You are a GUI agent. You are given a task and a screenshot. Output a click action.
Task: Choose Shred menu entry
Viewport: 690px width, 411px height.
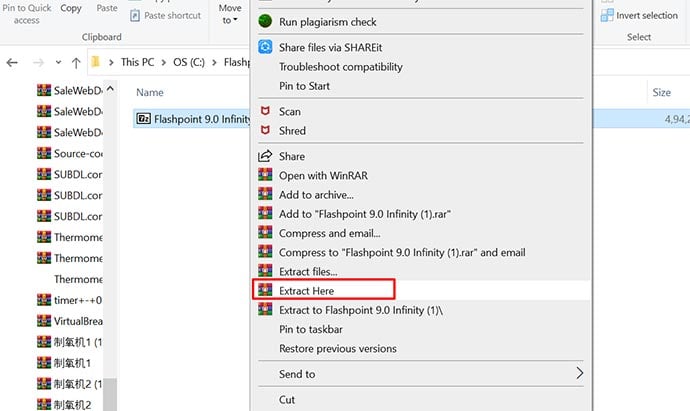tap(292, 131)
